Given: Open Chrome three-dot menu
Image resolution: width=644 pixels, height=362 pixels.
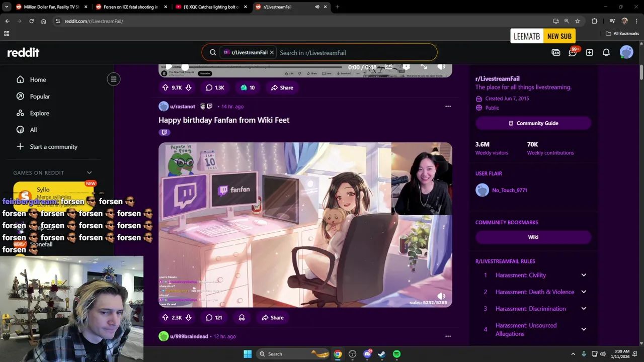Looking at the screenshot, I should [636, 21].
